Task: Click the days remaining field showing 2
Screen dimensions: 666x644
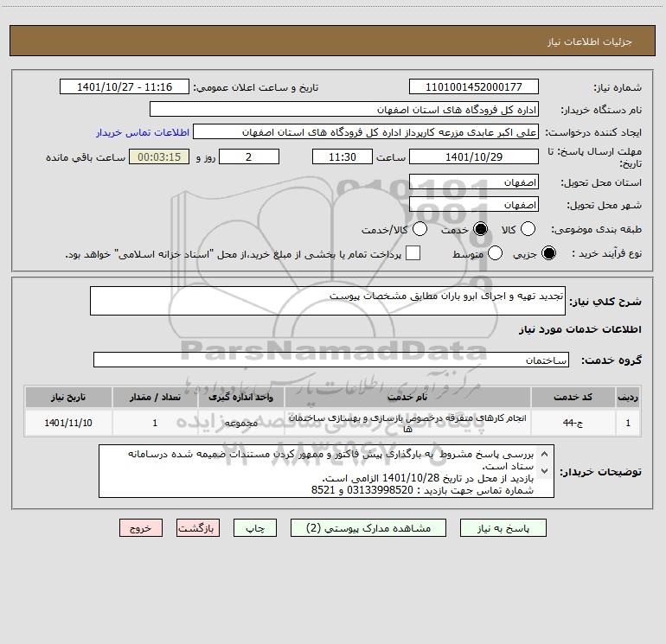Action: pyautogui.click(x=249, y=156)
